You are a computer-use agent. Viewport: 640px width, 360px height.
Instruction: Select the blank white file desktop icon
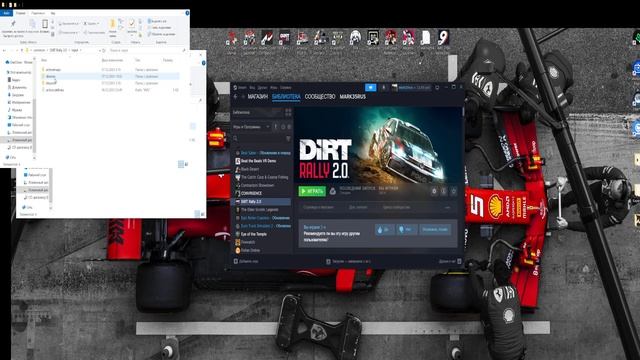tap(426, 38)
